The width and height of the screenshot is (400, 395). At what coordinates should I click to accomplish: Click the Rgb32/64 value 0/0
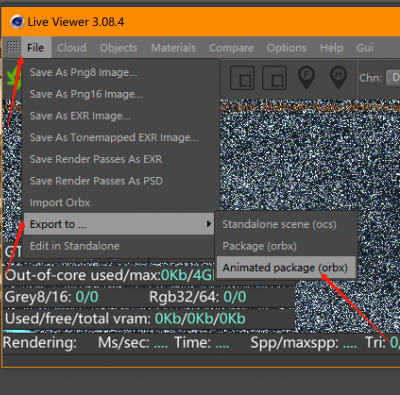(235, 297)
